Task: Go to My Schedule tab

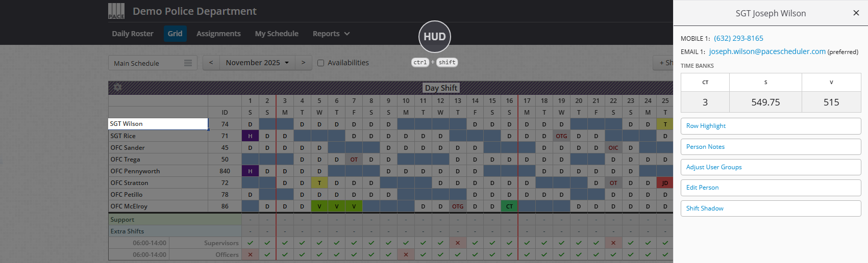Action: pos(277,34)
